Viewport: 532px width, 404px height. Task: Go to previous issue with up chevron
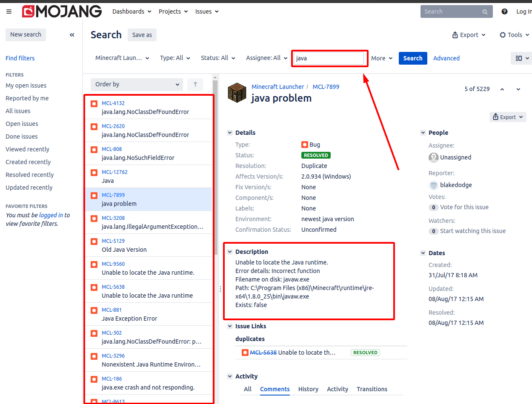coord(502,89)
